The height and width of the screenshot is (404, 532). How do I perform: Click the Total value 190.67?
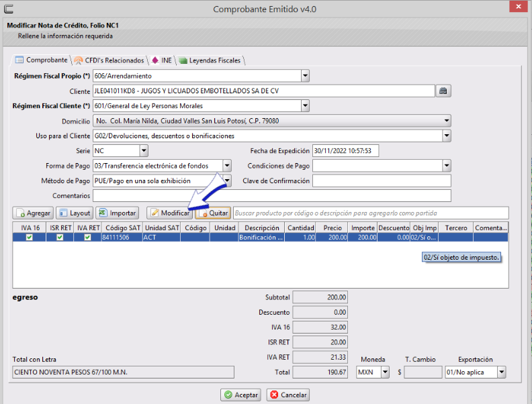(320, 372)
